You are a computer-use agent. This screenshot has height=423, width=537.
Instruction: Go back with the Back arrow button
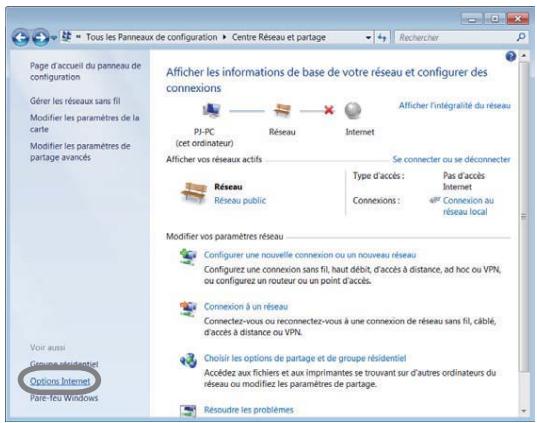coord(21,38)
